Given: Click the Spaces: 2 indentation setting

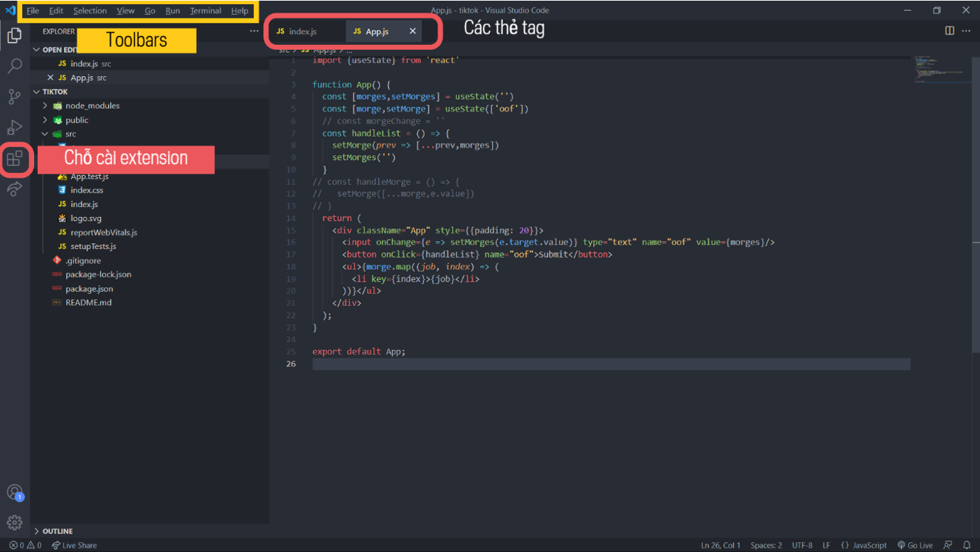Looking at the screenshot, I should coord(766,546).
